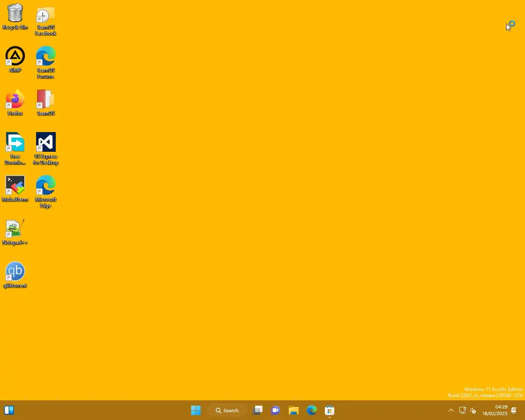525x420 pixels.
Task: Launch Edge from the taskbar
Action: pyautogui.click(x=312, y=410)
